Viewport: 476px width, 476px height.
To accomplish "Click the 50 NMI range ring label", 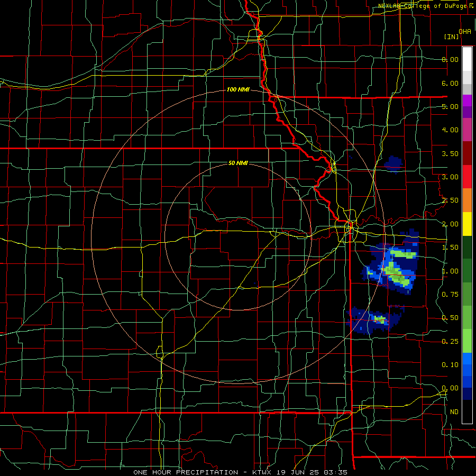I will (238, 163).
